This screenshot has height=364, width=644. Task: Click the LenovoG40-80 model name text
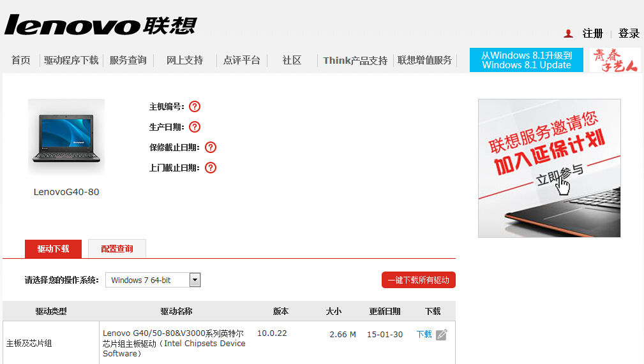[x=66, y=192]
